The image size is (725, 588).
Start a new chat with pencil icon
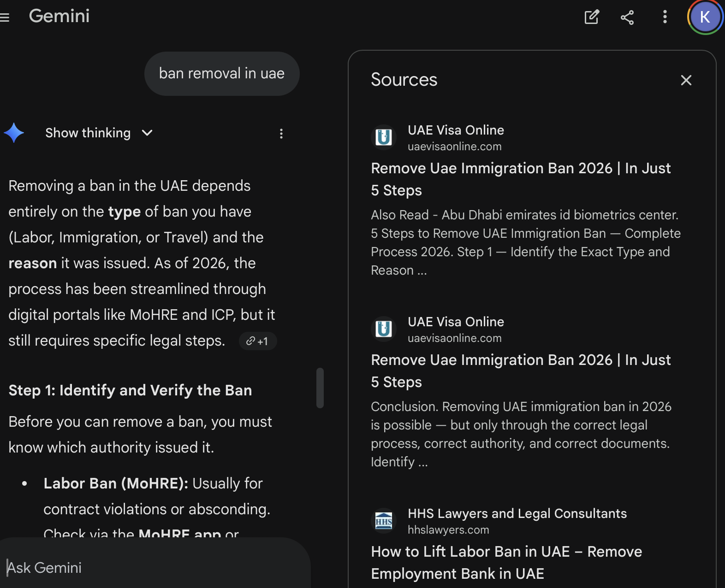click(592, 17)
